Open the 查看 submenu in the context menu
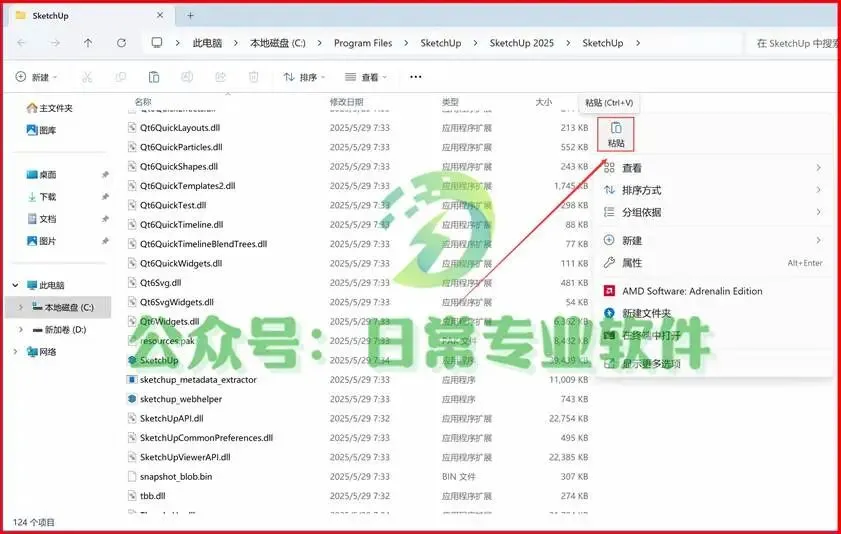Screen dimensions: 841x534 point(713,168)
